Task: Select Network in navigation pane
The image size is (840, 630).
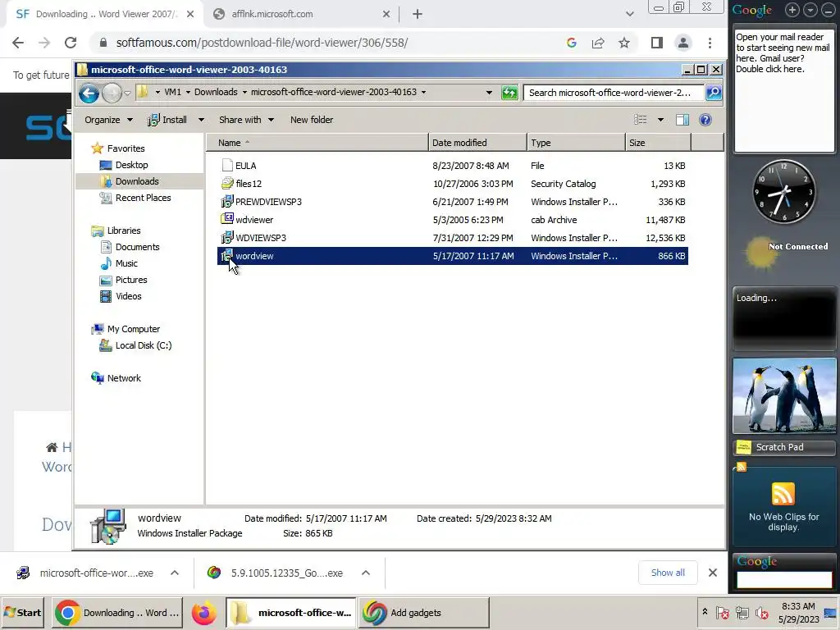Action: 124,378
